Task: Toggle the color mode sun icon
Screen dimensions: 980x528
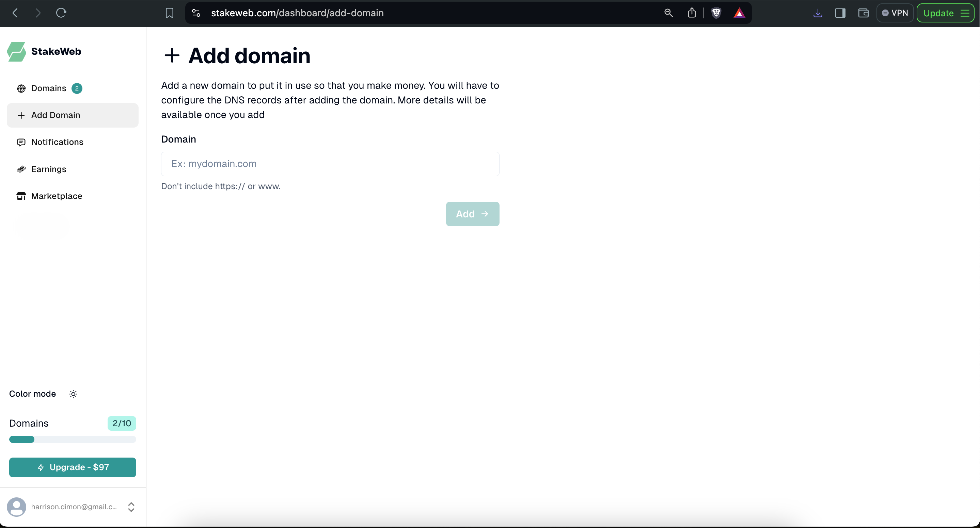Action: (74, 394)
